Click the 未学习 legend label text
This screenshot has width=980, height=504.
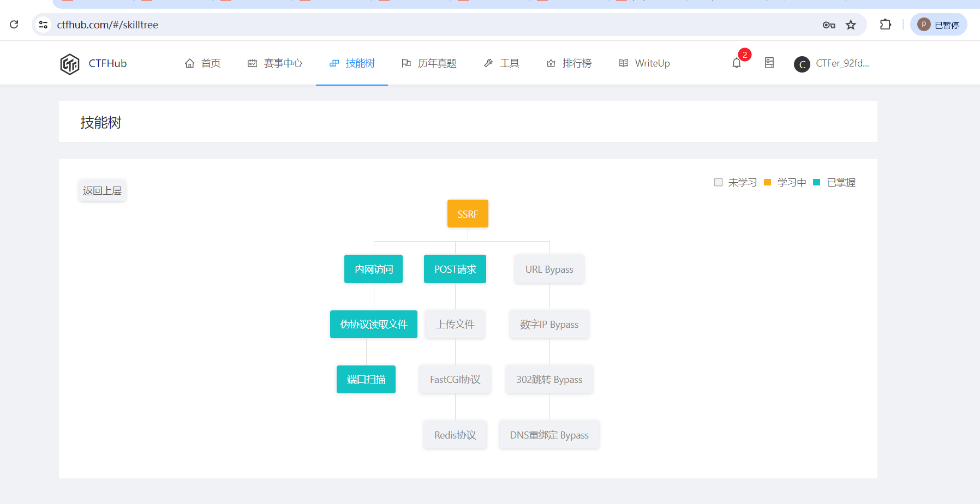743,182
